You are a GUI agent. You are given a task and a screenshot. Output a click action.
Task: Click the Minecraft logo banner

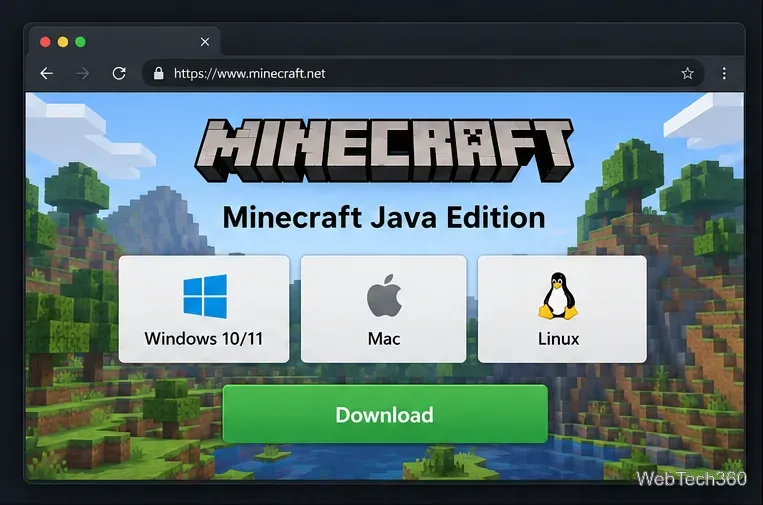(x=384, y=150)
